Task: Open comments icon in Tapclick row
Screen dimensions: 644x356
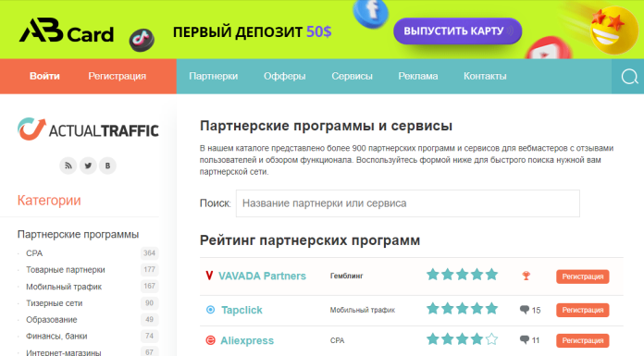Action: [525, 310]
